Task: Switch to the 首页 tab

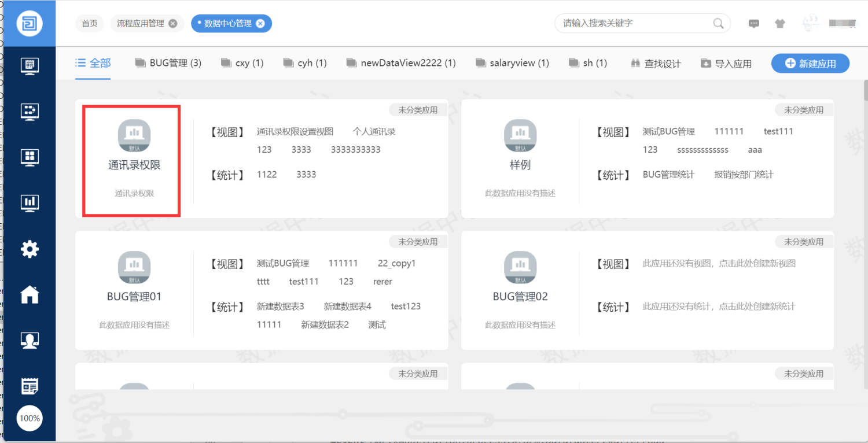Action: click(89, 24)
